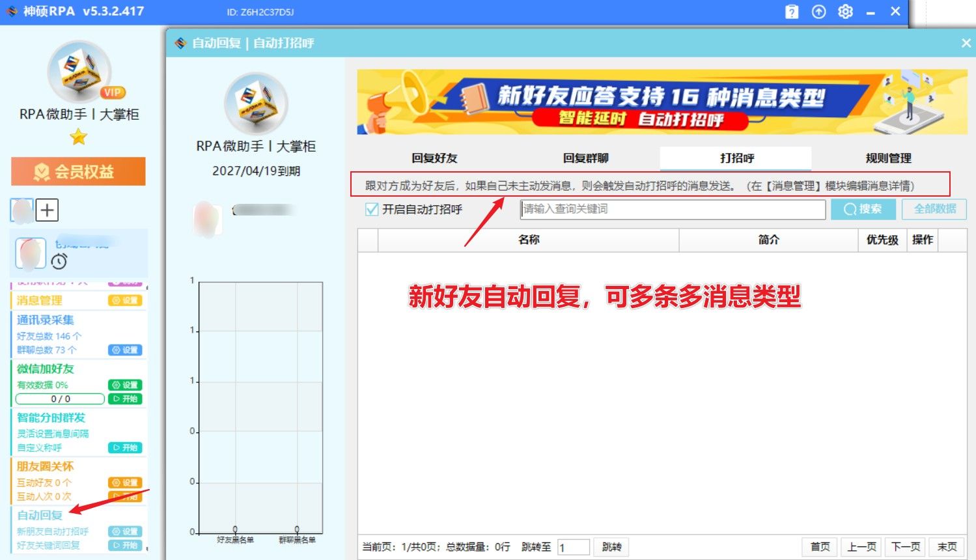The height and width of the screenshot is (560, 976).
Task: Click the 会员权益 membership button
Action: (78, 172)
